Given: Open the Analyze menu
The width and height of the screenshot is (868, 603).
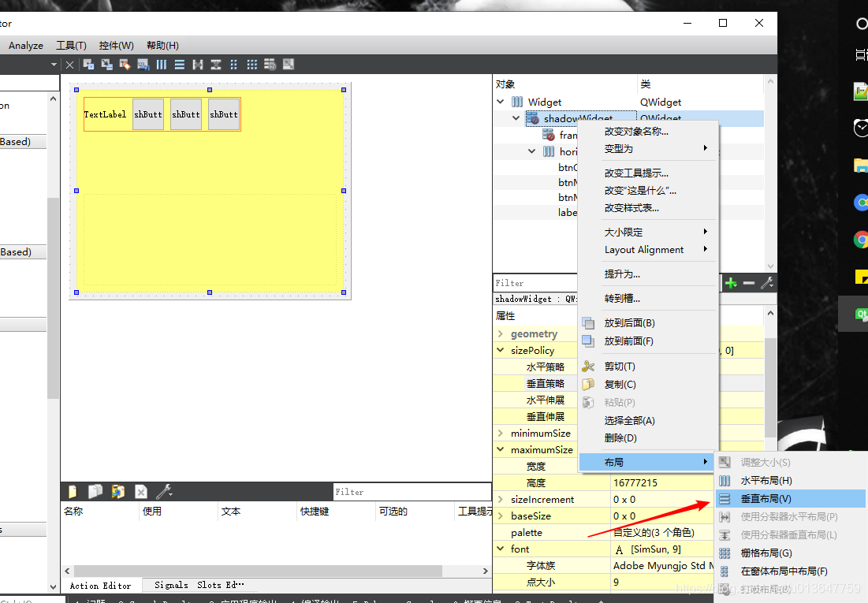Looking at the screenshot, I should 26,46.
